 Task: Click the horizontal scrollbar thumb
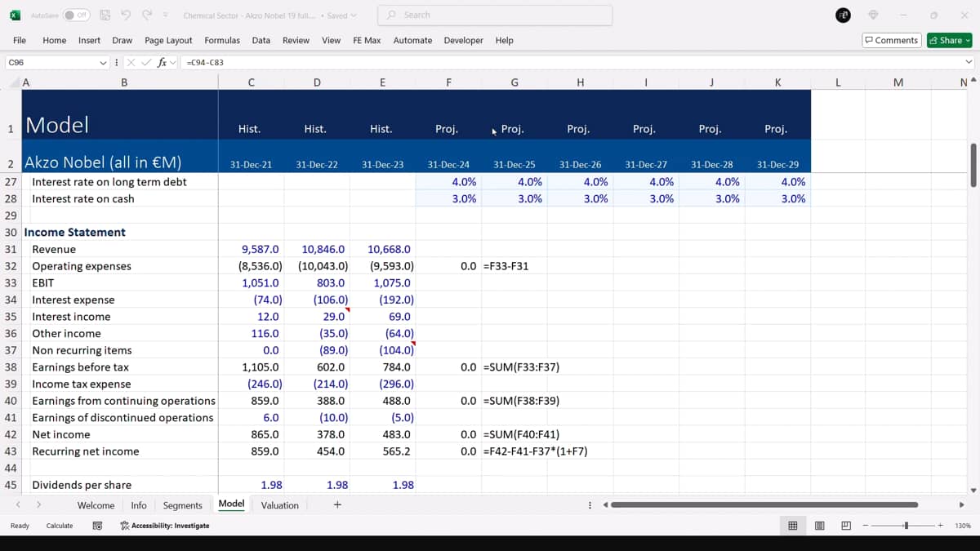[764, 505]
